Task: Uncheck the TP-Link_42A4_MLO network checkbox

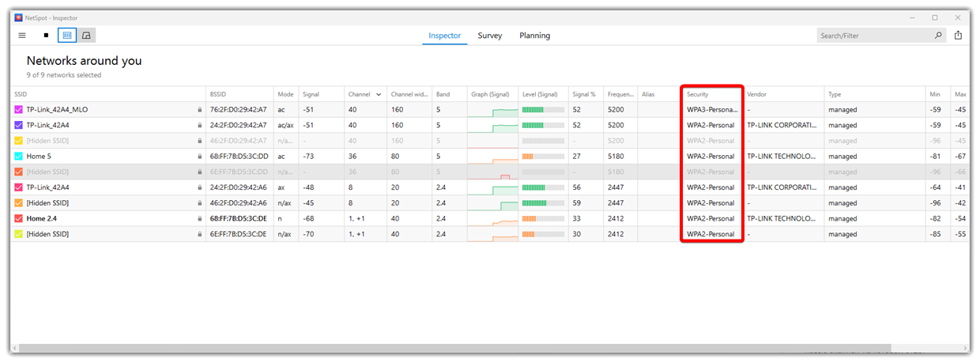Action: pyautogui.click(x=19, y=110)
